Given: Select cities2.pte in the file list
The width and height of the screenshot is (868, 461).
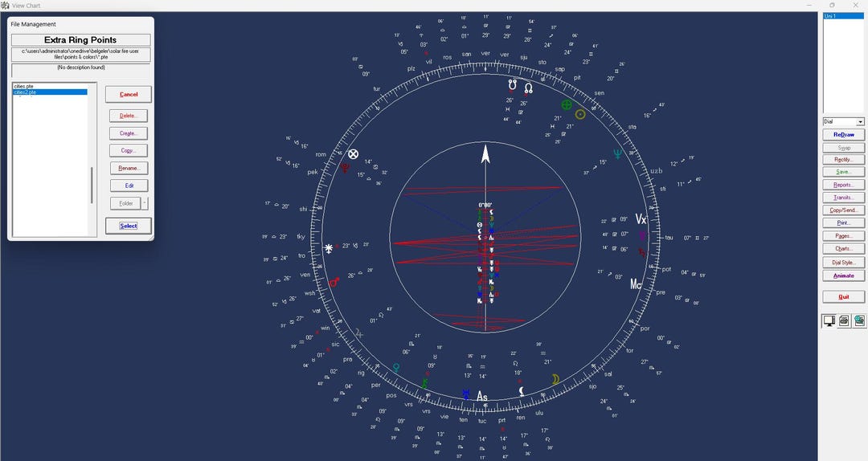Looking at the screenshot, I should pyautogui.click(x=50, y=92).
